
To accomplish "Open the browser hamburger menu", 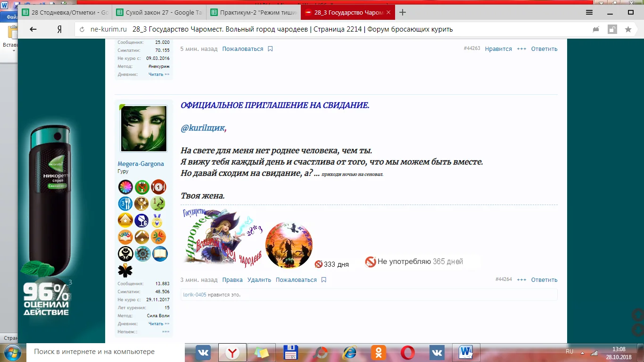I will [x=589, y=13].
